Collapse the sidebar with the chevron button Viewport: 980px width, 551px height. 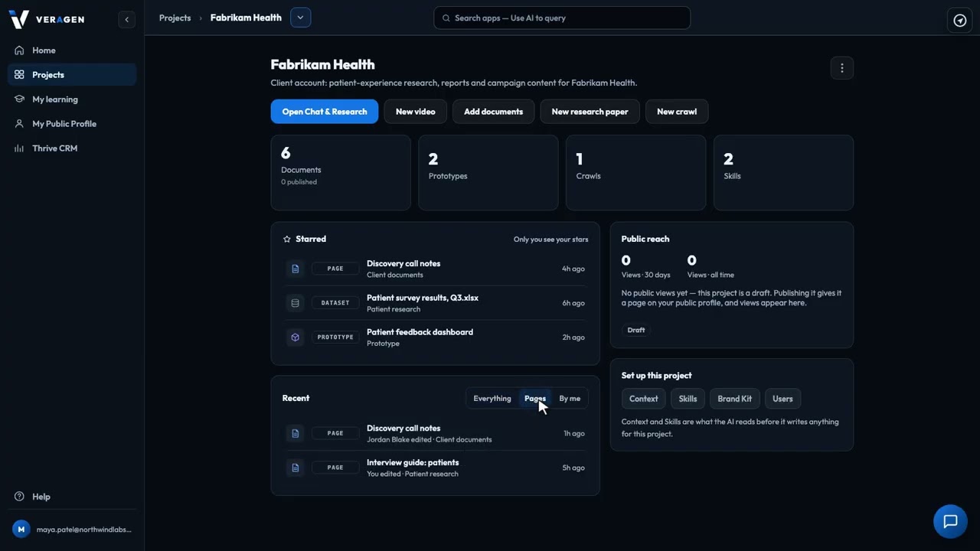click(x=127, y=19)
